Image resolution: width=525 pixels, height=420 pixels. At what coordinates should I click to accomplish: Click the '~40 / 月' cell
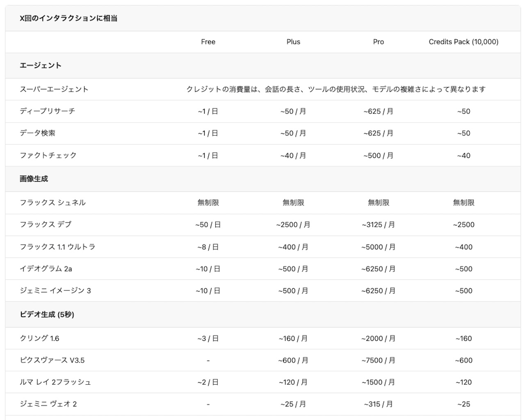(x=293, y=156)
